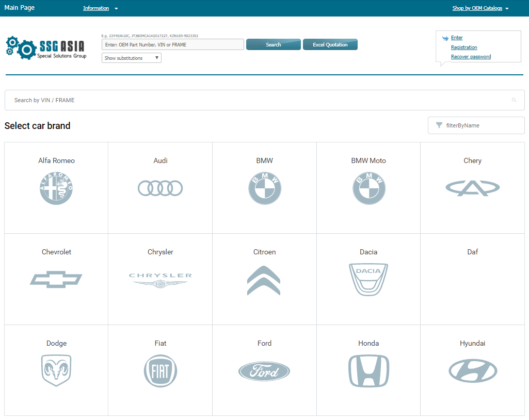Click the Ford oval logo

(x=264, y=371)
